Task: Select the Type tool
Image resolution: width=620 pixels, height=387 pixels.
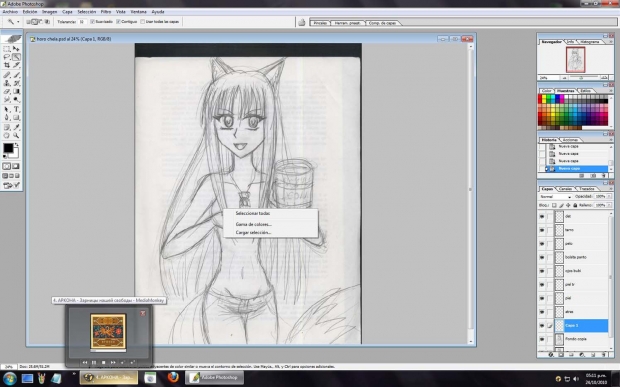Action: point(16,109)
